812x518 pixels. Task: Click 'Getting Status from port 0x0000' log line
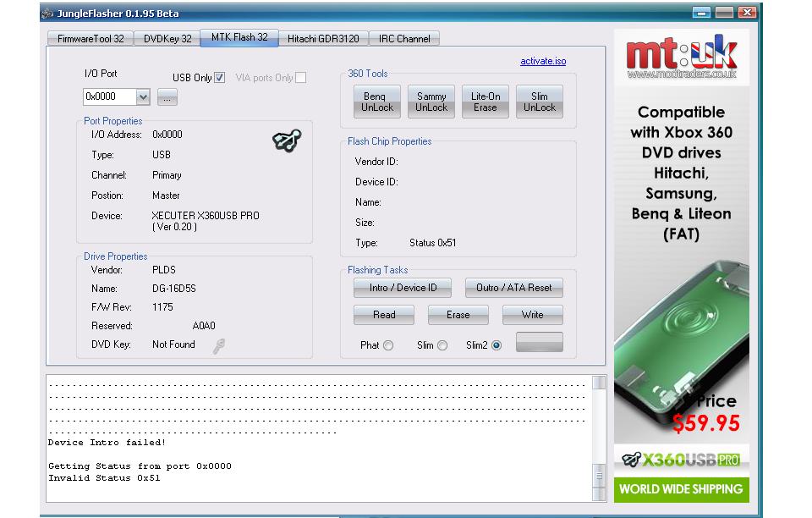click(140, 466)
